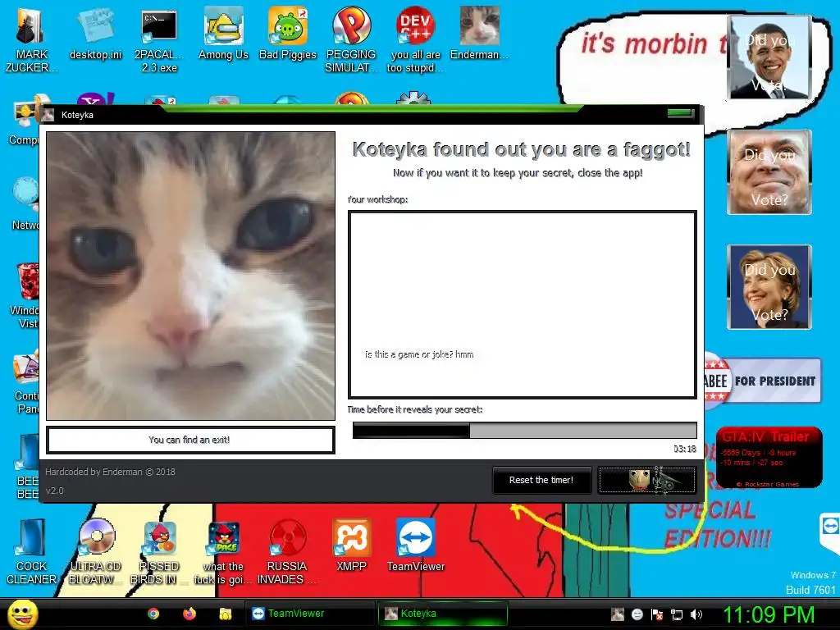Open the Angry Birds Space 'what the' icon
Viewport: 840px width, 630px height.
pos(223,552)
